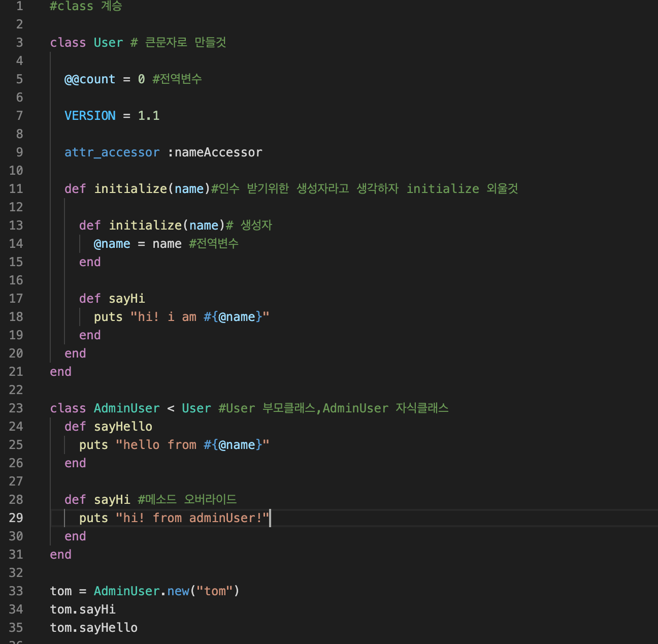Click "attr_accessor" on line 9

tap(112, 152)
